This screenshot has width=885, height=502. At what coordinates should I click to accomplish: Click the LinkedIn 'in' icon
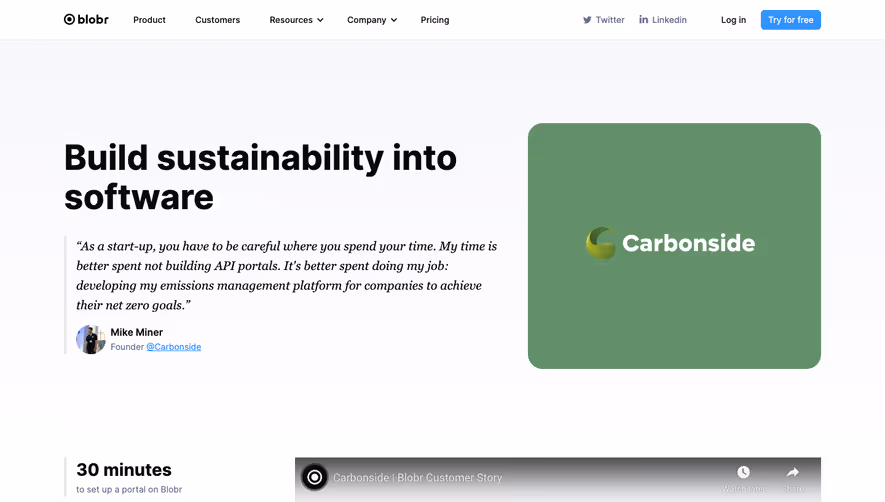tap(643, 20)
